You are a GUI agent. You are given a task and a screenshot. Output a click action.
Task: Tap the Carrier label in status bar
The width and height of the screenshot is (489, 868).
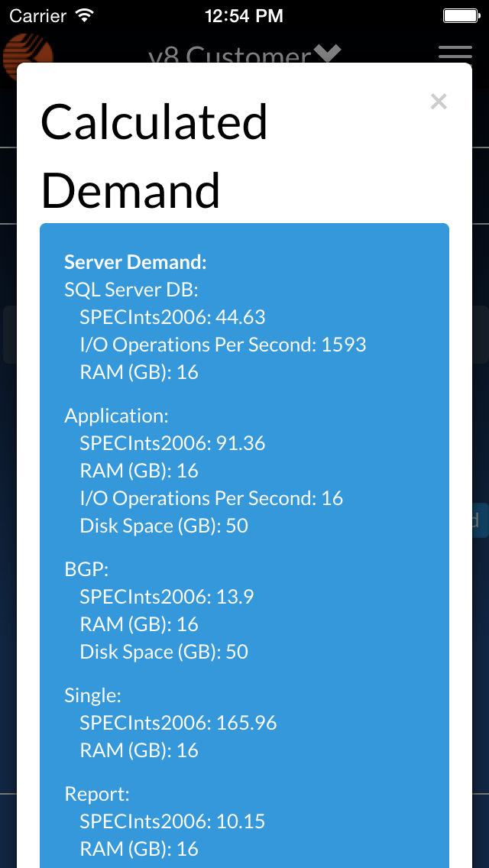pos(38,16)
